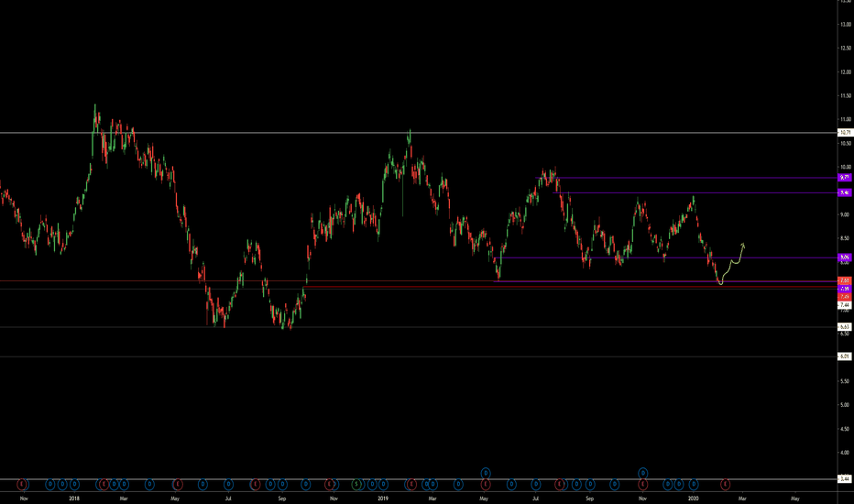Select the purple 9.77 price label
This screenshot has height=504, width=854.
[x=845, y=178]
